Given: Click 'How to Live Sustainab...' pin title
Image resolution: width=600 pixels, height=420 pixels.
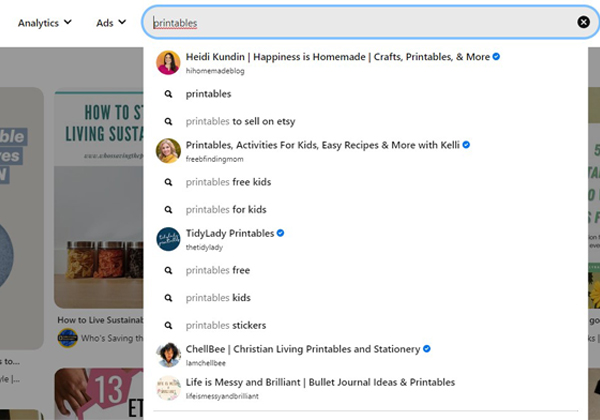Looking at the screenshot, I should click(x=100, y=320).
